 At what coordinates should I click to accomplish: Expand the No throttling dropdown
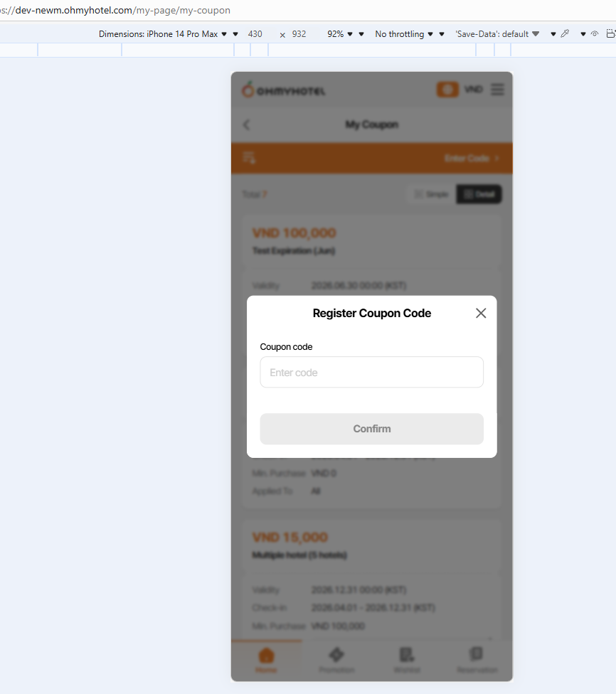(404, 34)
